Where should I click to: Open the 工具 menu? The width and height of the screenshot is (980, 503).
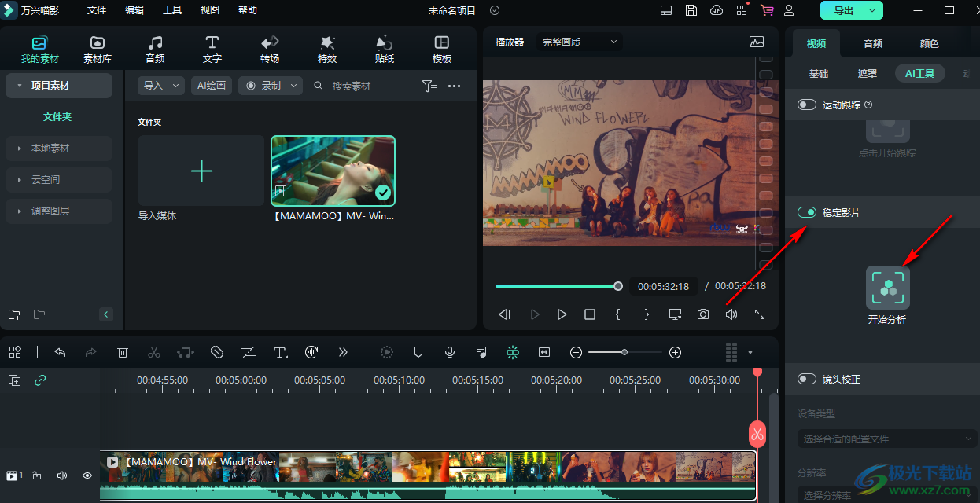point(172,10)
